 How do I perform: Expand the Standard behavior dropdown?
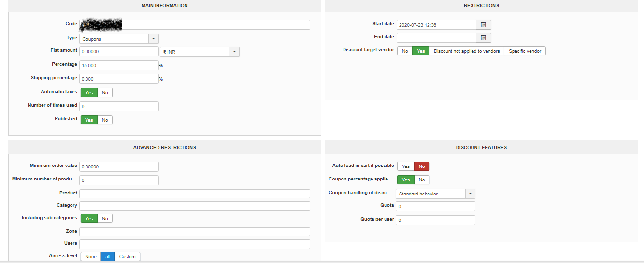point(470,194)
